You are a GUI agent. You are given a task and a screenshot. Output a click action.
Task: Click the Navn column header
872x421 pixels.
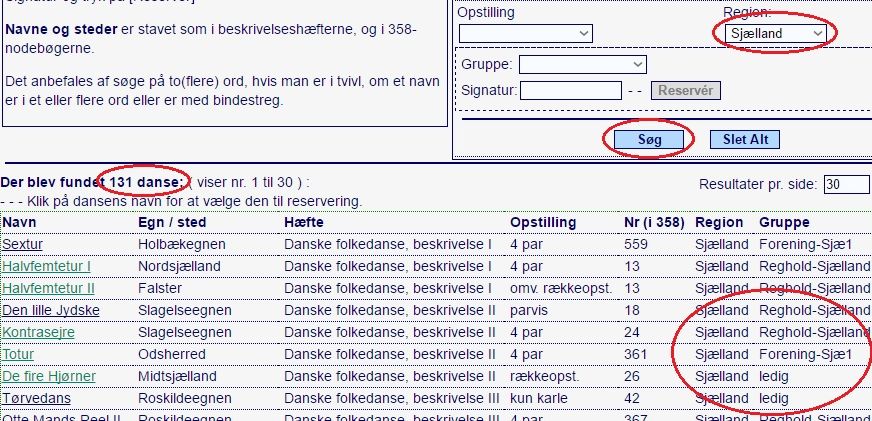tap(19, 222)
